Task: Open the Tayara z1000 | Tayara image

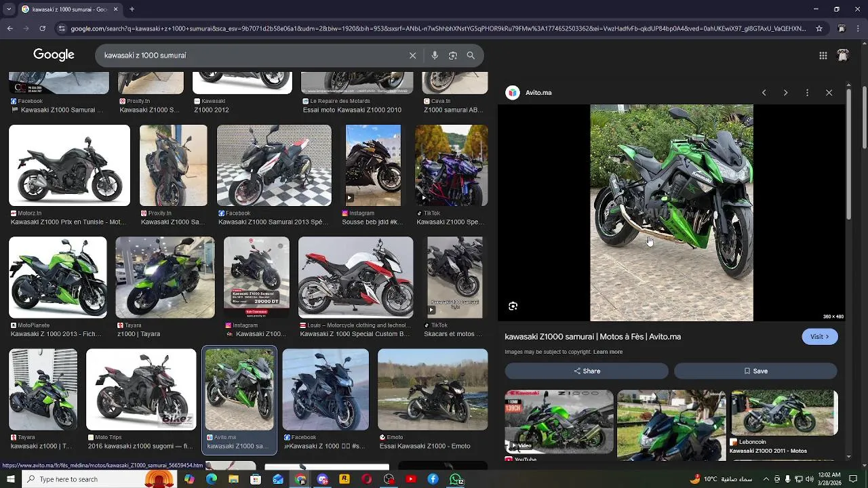Action: point(165,277)
